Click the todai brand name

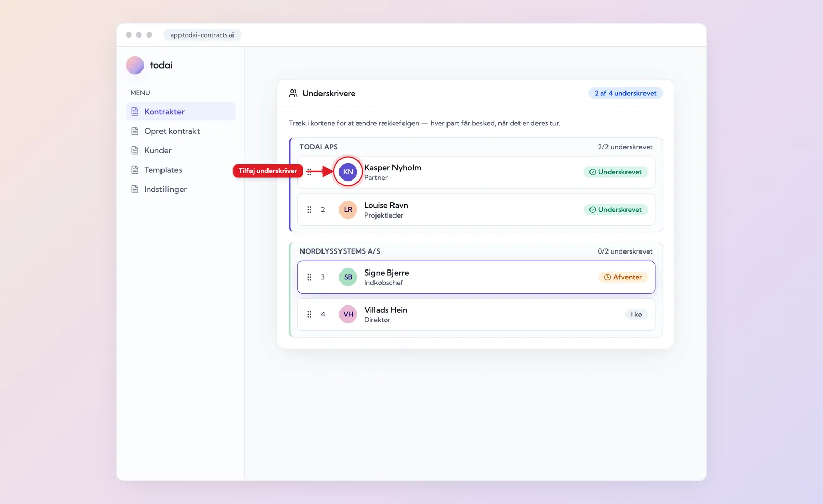click(161, 65)
